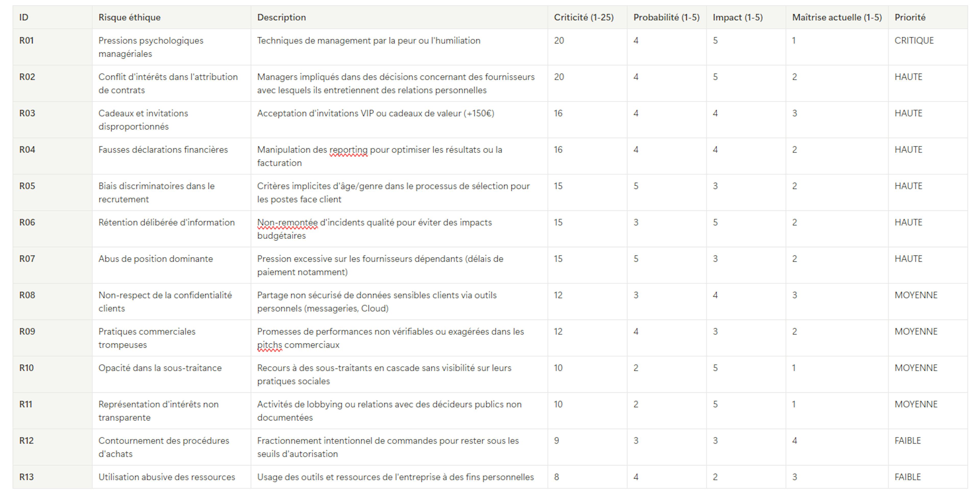Click the Maîtrise actuelle (1-5) header
Screen dimensions: 980x498
pos(837,17)
